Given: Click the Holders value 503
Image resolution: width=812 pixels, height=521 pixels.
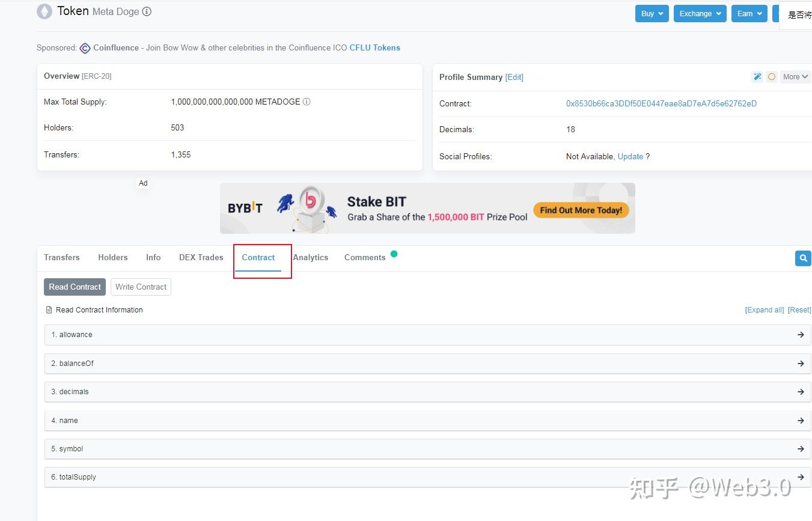Looking at the screenshot, I should click(178, 127).
